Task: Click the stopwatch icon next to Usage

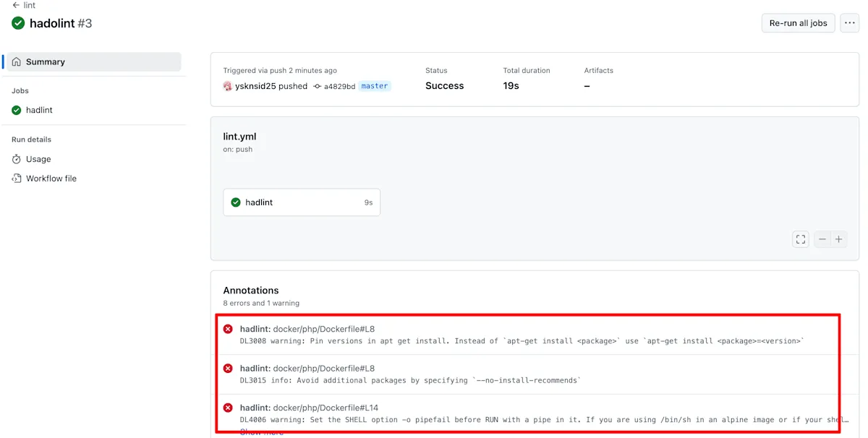Action: [x=17, y=159]
